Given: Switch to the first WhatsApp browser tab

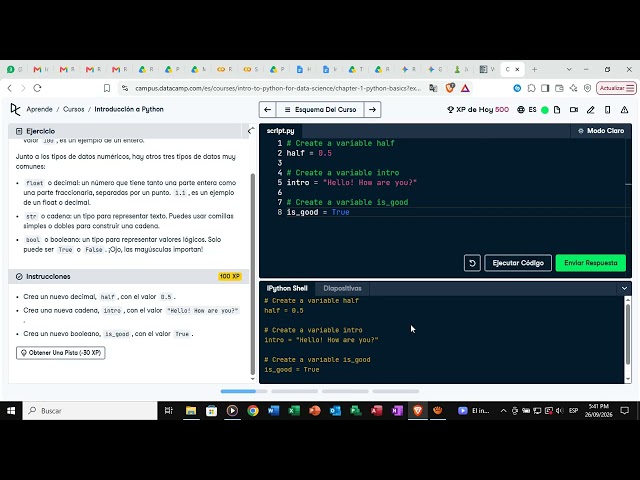Looking at the screenshot, I should [x=14, y=69].
